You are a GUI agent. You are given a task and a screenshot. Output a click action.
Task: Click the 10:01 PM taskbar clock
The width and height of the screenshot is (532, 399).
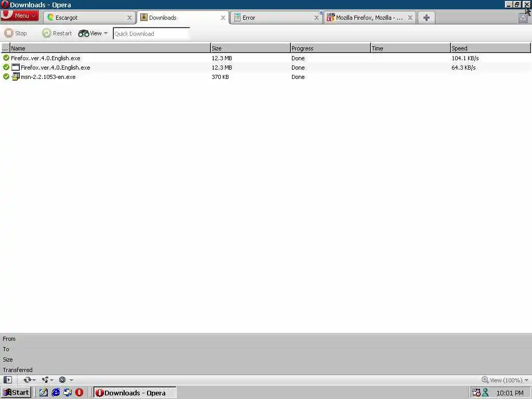510,393
